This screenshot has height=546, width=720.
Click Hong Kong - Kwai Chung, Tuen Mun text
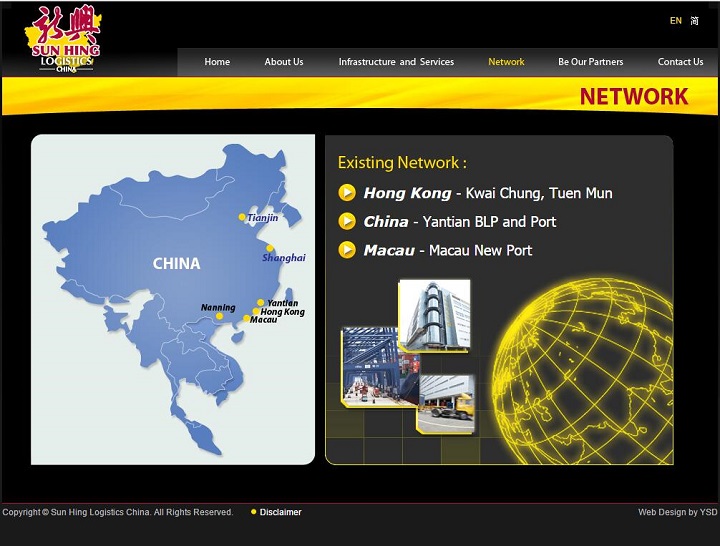(x=488, y=193)
